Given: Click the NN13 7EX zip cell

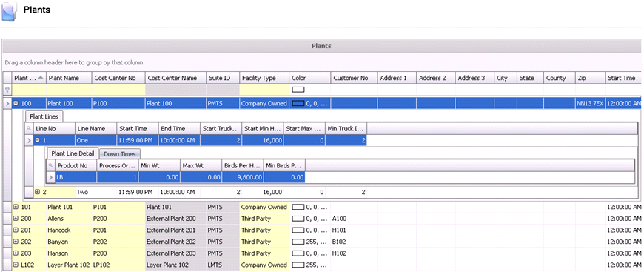Looking at the screenshot, I should [590, 103].
